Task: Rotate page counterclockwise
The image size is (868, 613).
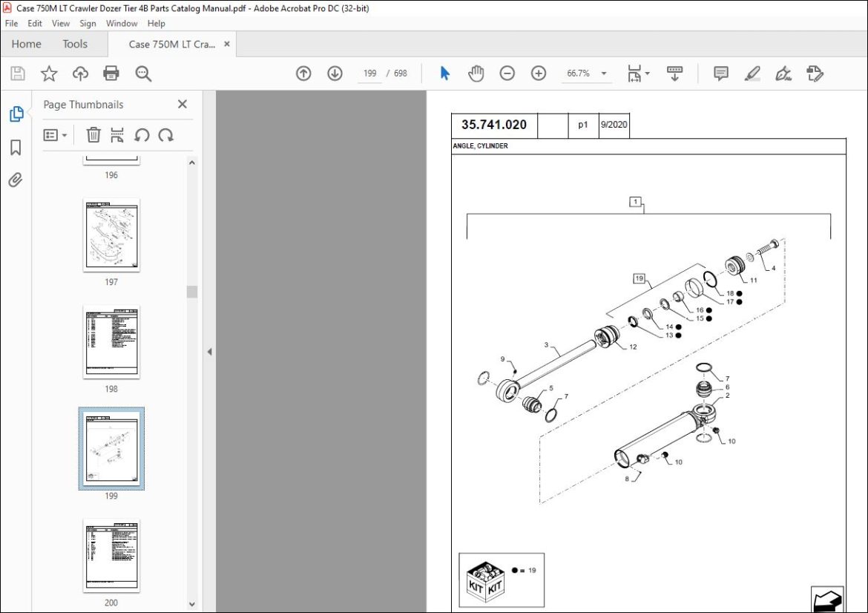Action: [x=142, y=134]
